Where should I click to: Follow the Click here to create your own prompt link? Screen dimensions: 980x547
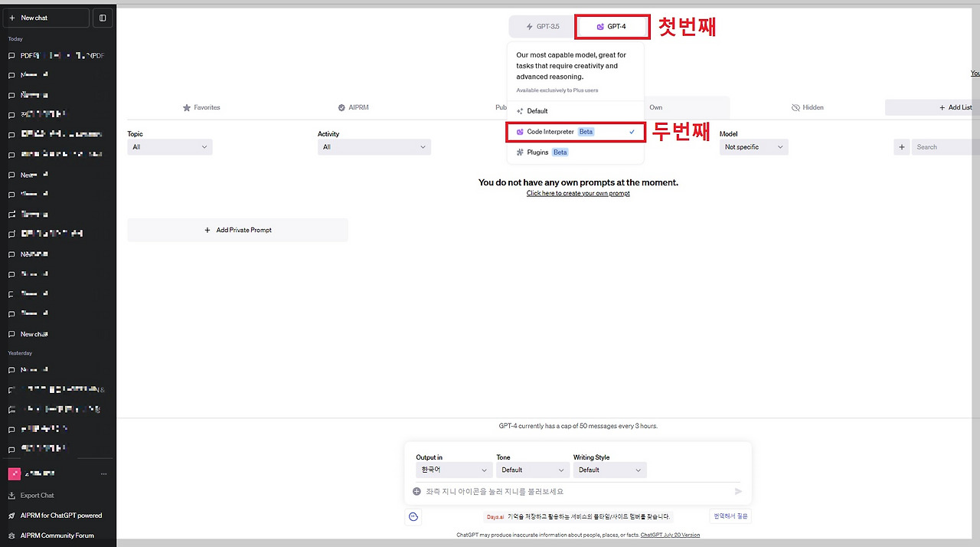click(578, 194)
